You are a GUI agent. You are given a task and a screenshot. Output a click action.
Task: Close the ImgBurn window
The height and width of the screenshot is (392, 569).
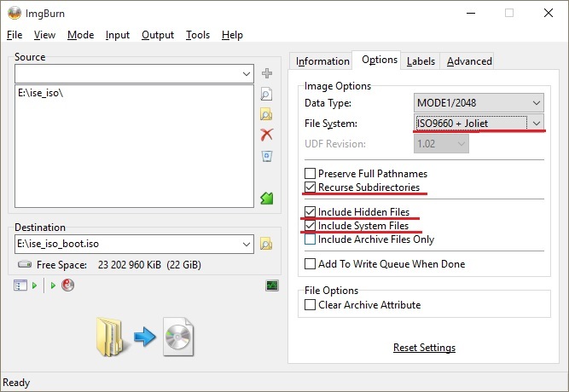point(549,14)
